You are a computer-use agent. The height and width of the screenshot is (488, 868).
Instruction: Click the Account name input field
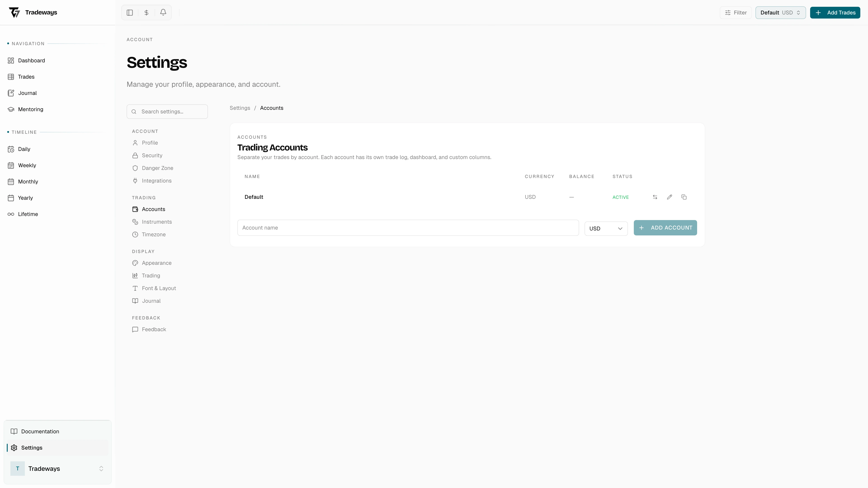[408, 228]
